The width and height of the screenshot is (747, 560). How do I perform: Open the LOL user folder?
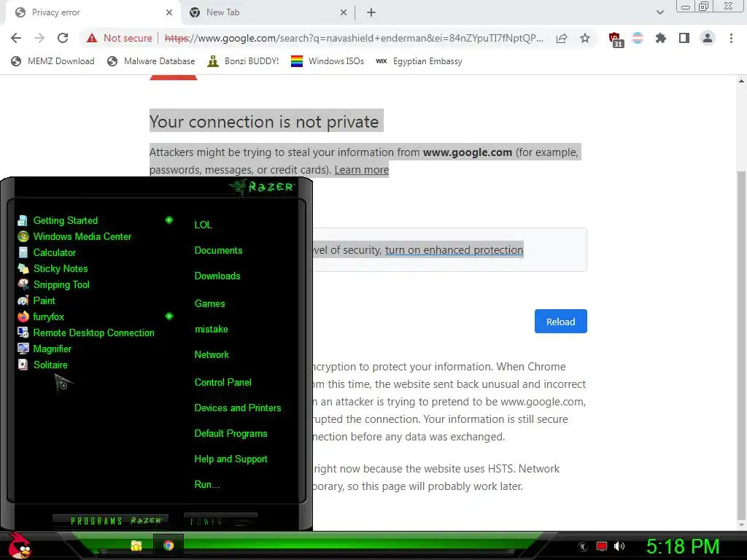(203, 225)
